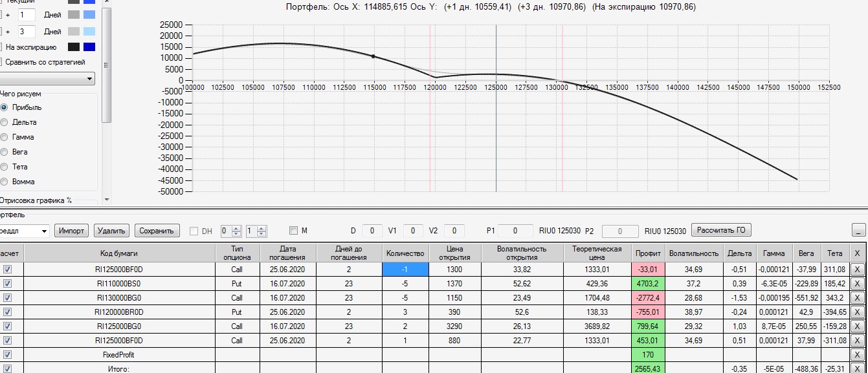Select profit cell -2772,4
Image resolution: width=868 pixels, height=373 pixels.
(x=649, y=297)
